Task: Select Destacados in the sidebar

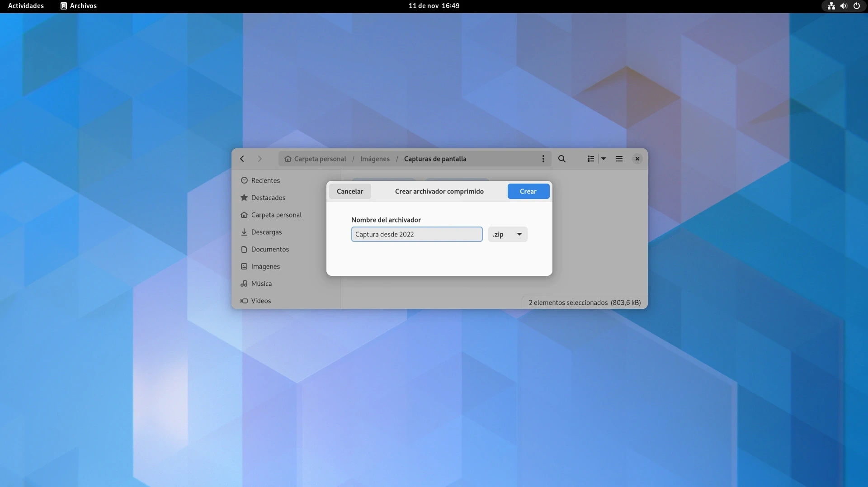Action: (268, 198)
